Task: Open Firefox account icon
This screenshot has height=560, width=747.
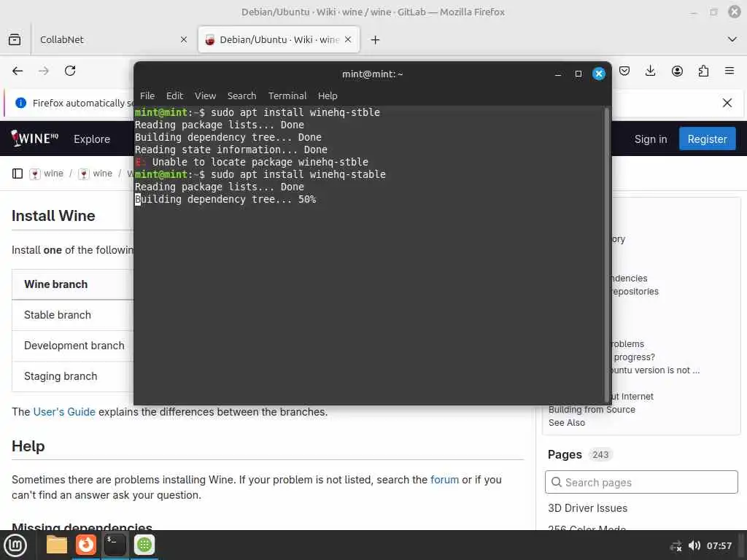Action: pos(677,71)
